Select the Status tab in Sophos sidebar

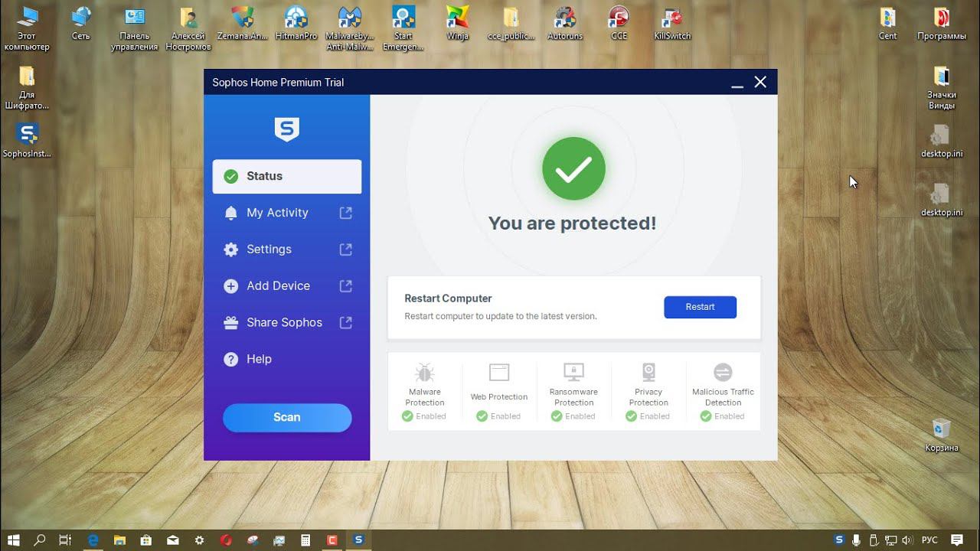point(287,176)
